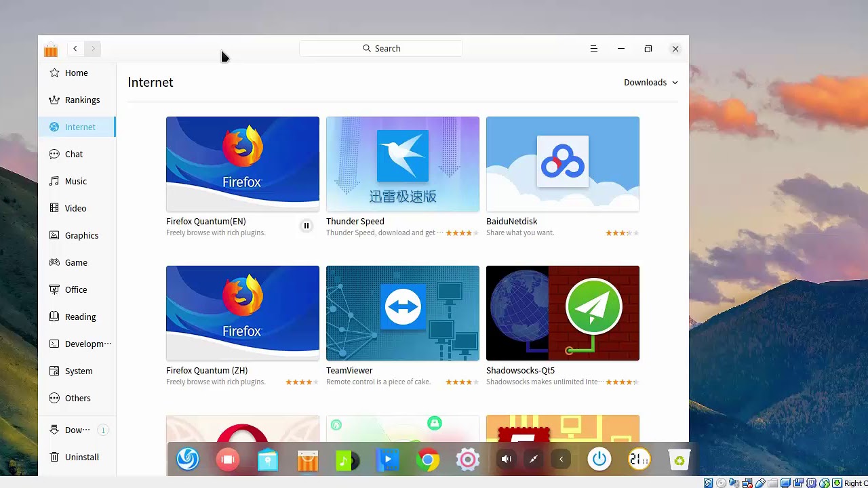
Task: Open the Firefox Quantum (ZH) thumbnail
Action: point(243,313)
